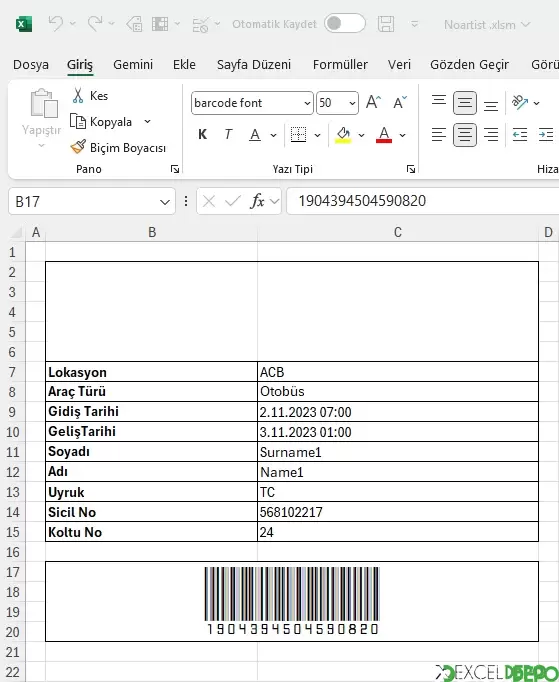
Task: Decrease indent icon
Action: click(520, 135)
